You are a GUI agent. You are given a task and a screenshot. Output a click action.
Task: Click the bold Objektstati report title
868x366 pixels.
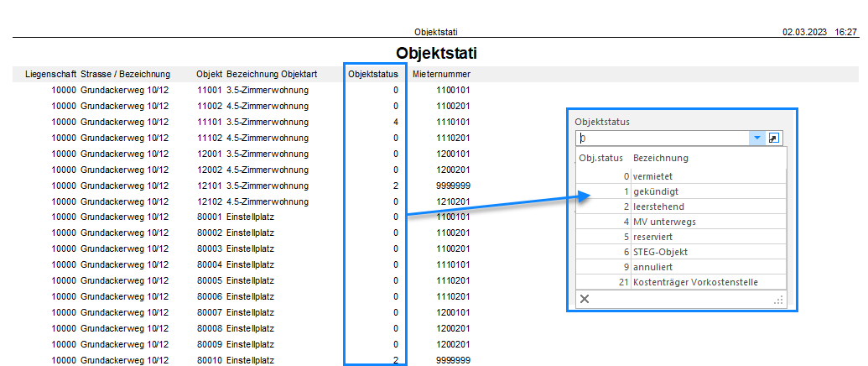[x=436, y=54]
